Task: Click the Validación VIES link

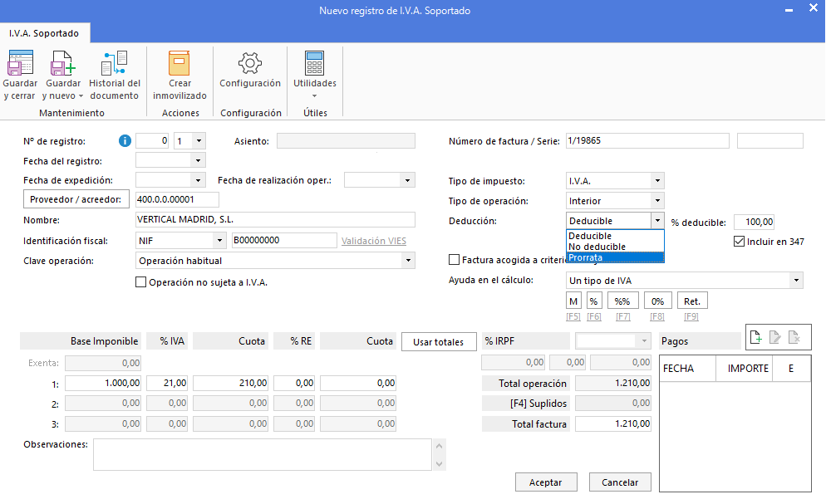Action: point(373,241)
